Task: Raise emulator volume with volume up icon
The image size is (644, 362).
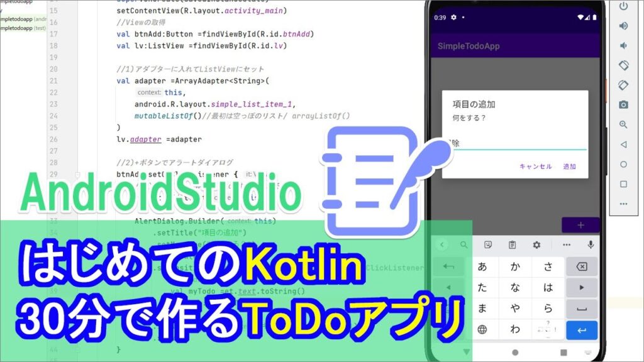Action: pos(623,26)
